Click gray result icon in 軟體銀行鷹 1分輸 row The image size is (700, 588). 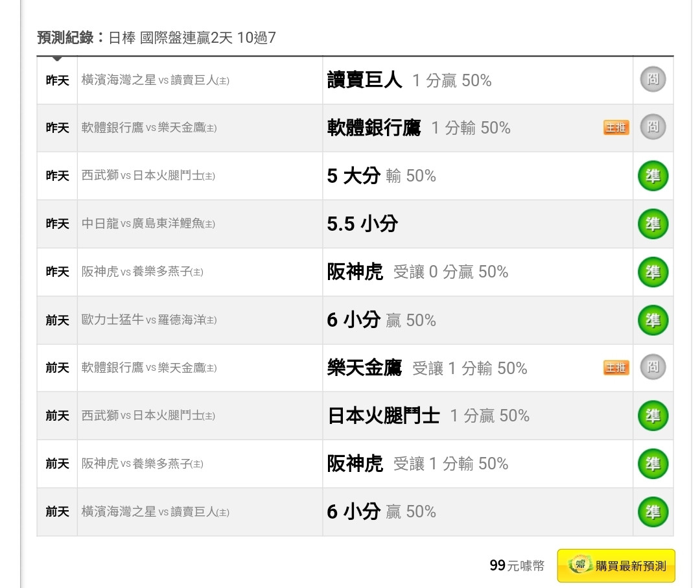tap(653, 127)
